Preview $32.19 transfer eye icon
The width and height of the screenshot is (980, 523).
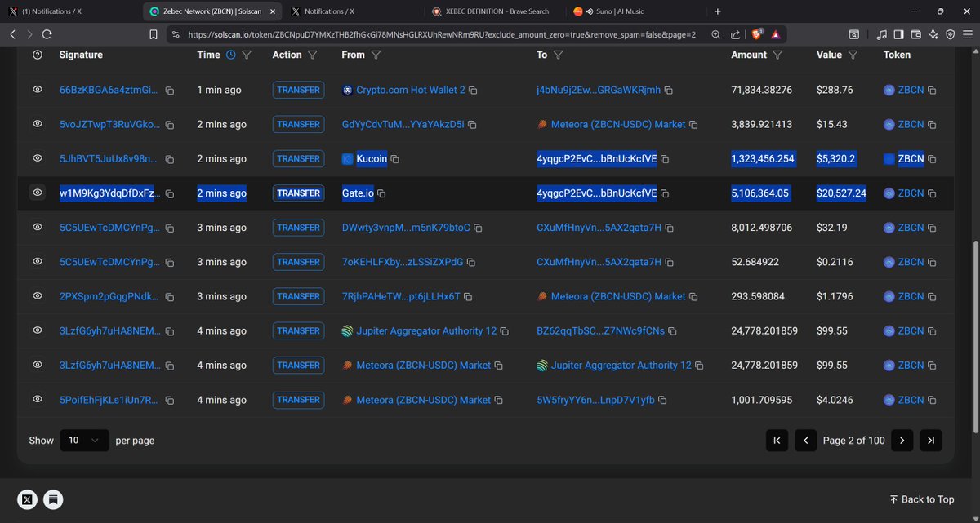coord(38,228)
